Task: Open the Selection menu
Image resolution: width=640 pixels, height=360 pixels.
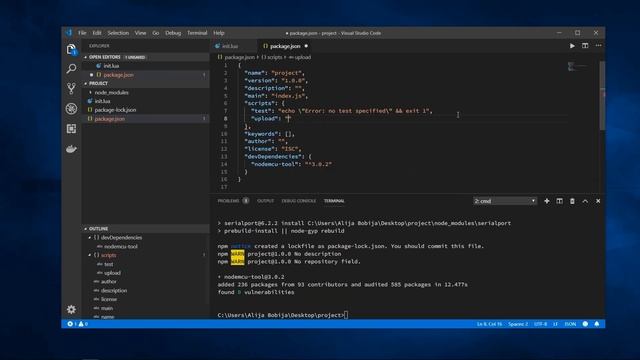Action: click(118, 33)
